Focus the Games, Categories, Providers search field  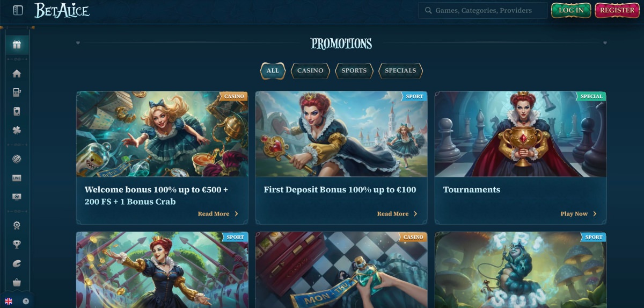483,10
